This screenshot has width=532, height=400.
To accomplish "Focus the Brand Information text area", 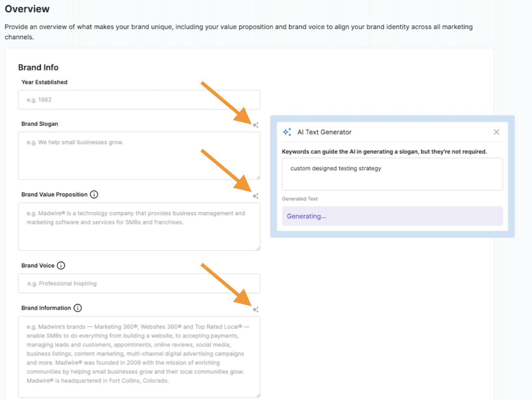I will tap(139, 357).
